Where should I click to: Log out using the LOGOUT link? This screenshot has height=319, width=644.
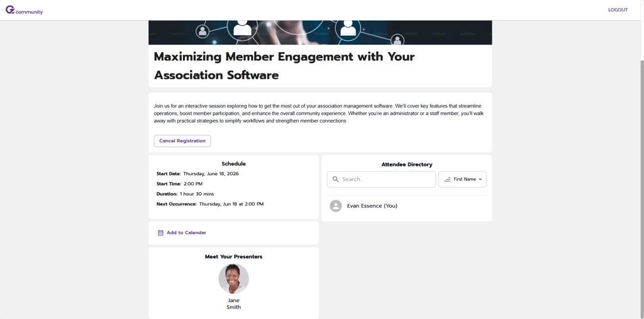618,10
